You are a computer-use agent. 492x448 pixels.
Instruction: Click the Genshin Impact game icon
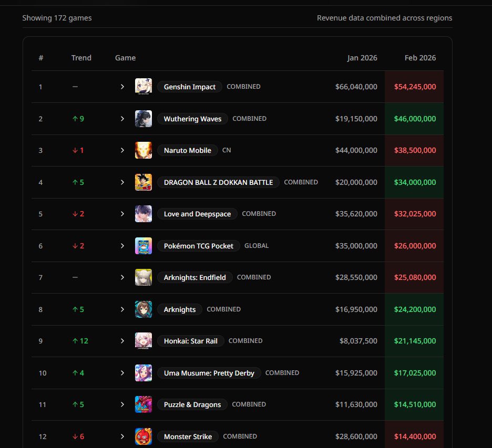(x=143, y=87)
